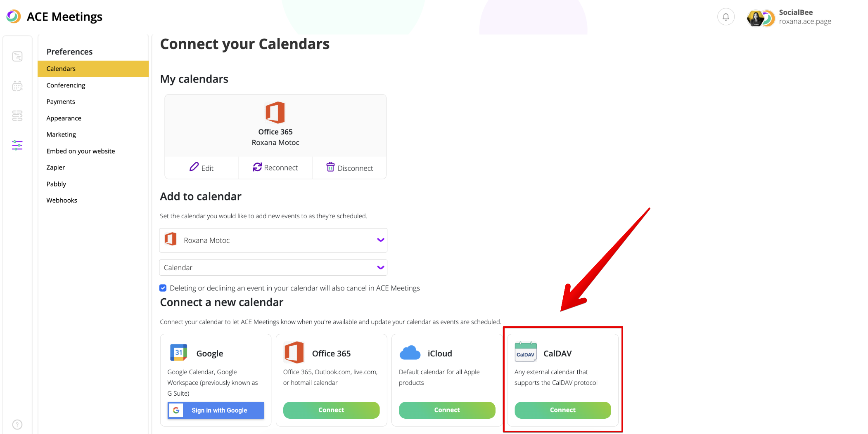Viewport: 868px width, 434px height.
Task: Open the preferences sliders icon in sidebar
Action: coord(17,145)
